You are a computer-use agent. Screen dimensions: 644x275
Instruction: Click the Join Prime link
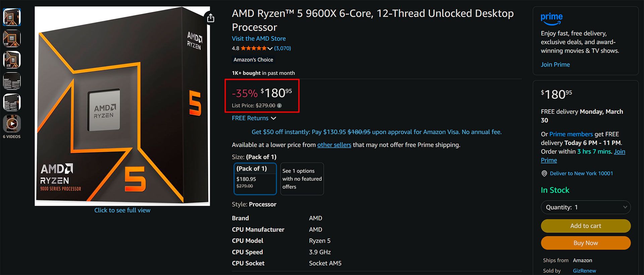(x=555, y=64)
